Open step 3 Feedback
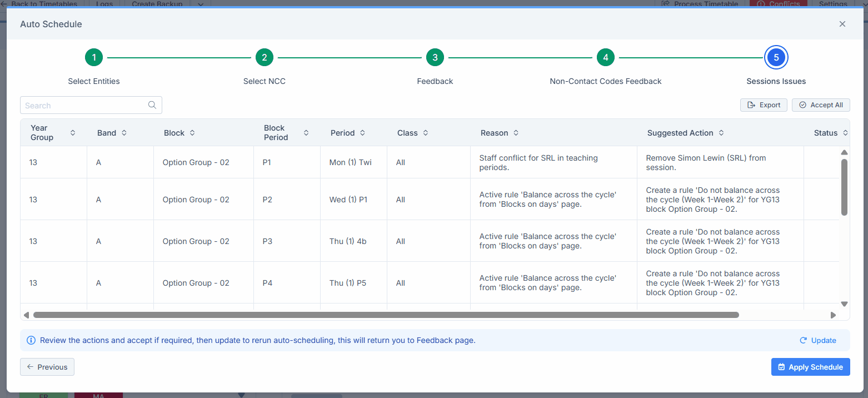Image resolution: width=868 pixels, height=398 pixels. coord(435,57)
